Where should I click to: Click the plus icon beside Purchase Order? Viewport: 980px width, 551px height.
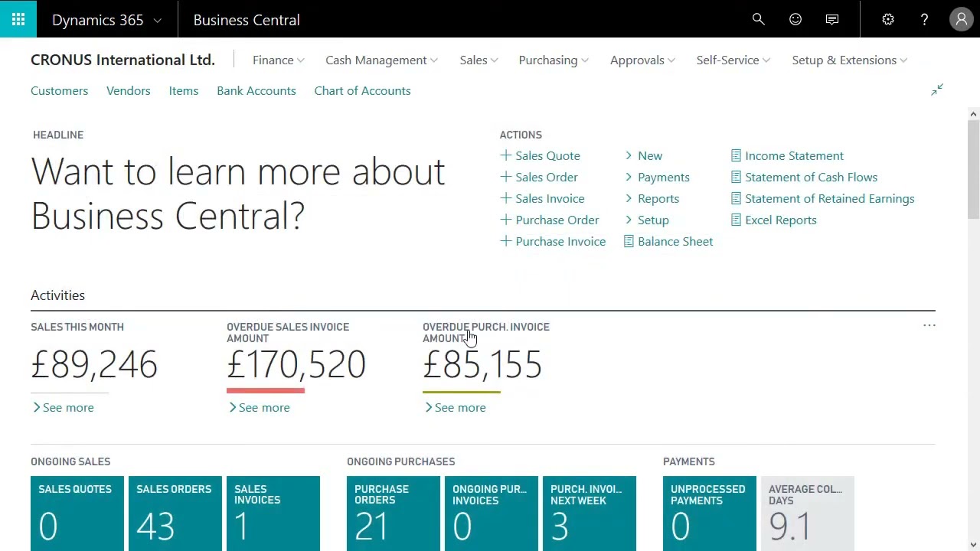505,220
